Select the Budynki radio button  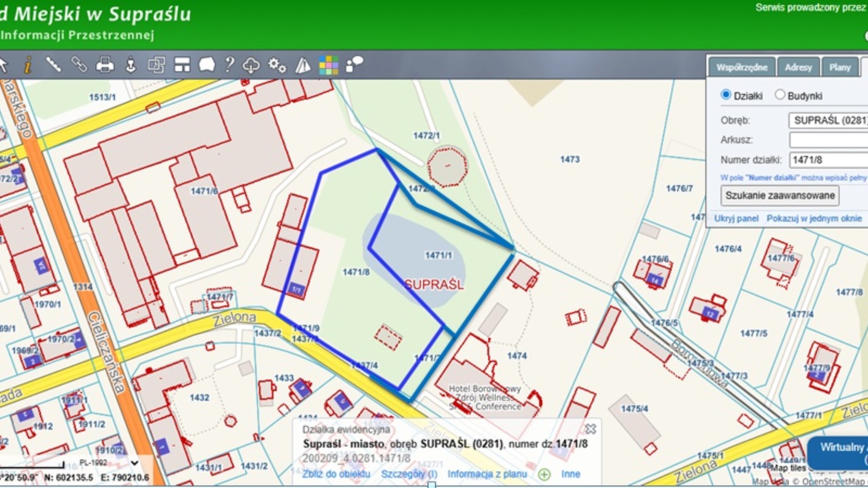pyautogui.click(x=780, y=95)
